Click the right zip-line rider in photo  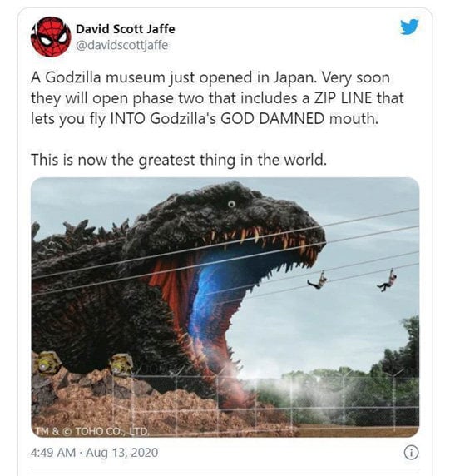388,280
